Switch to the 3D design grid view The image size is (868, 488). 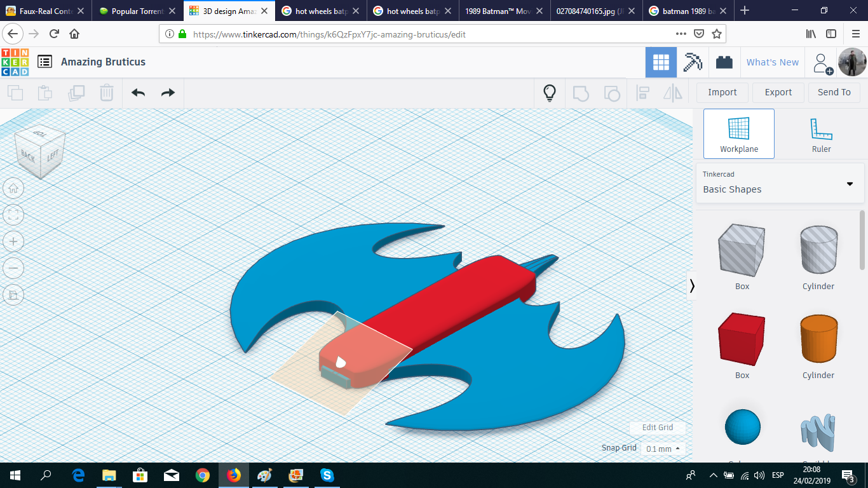coord(661,62)
